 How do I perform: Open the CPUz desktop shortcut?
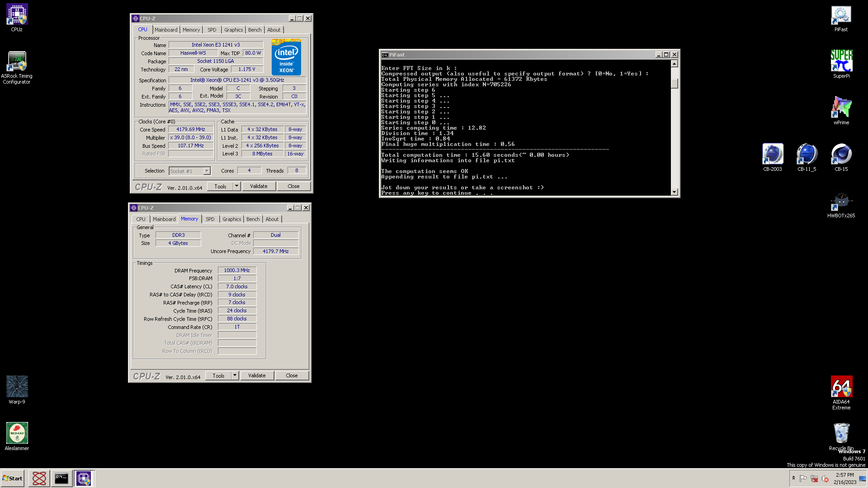click(17, 18)
